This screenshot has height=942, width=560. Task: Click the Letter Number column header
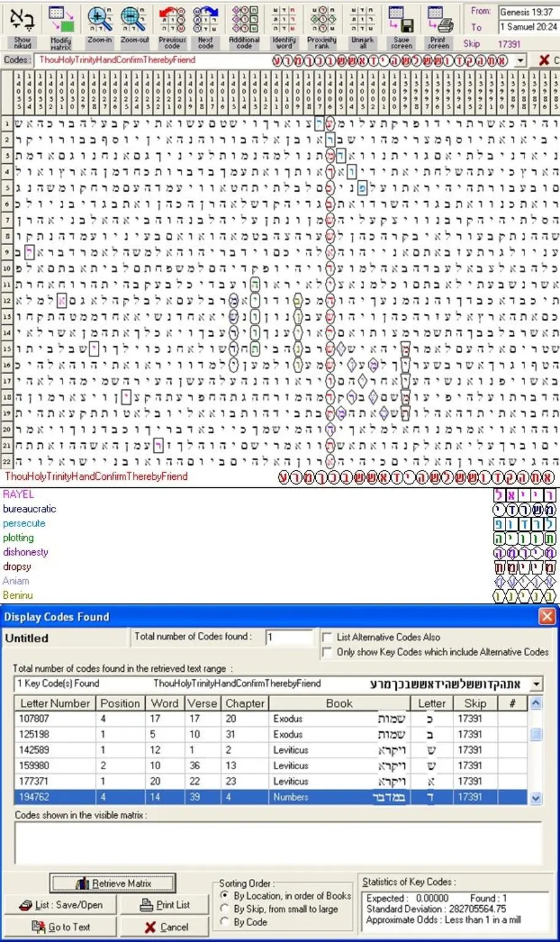coord(55,703)
